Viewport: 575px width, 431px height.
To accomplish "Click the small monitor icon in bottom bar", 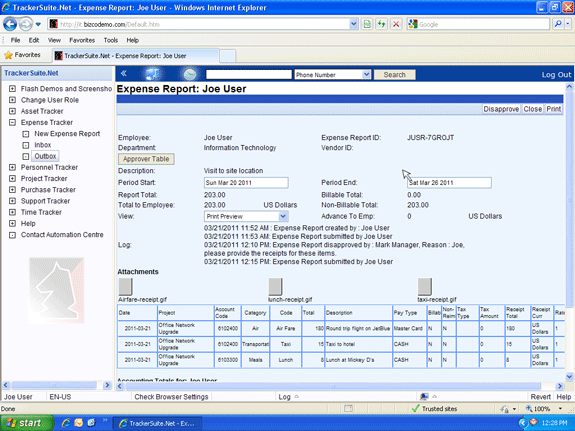I will click(x=424, y=397).
